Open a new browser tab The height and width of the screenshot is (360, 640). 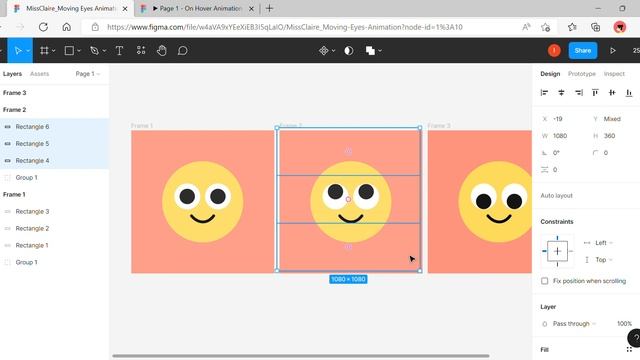[x=269, y=8]
